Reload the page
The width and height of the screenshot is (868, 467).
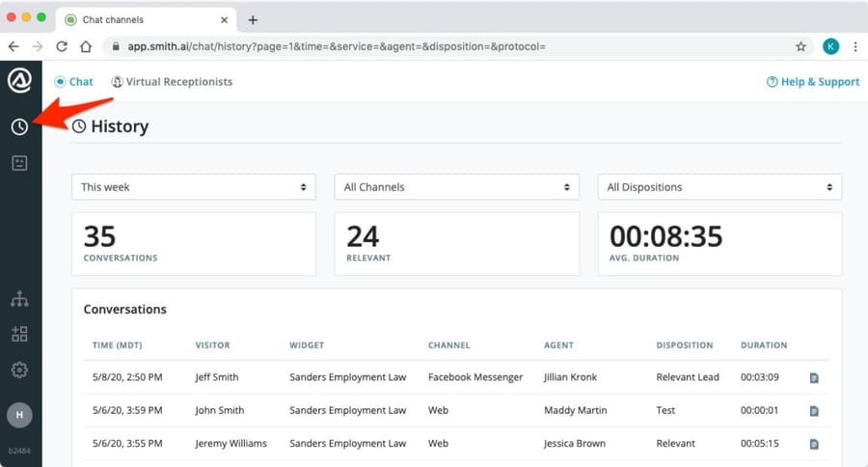pos(62,46)
